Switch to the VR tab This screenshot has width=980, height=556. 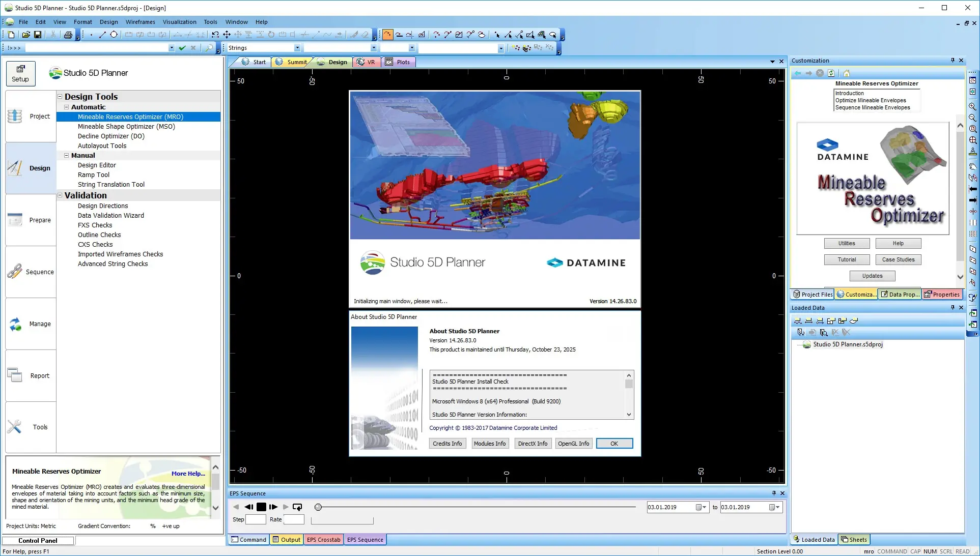click(366, 62)
